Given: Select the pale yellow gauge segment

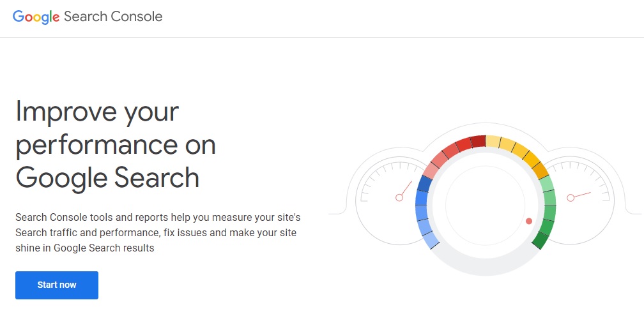Looking at the screenshot, I should (x=493, y=142).
